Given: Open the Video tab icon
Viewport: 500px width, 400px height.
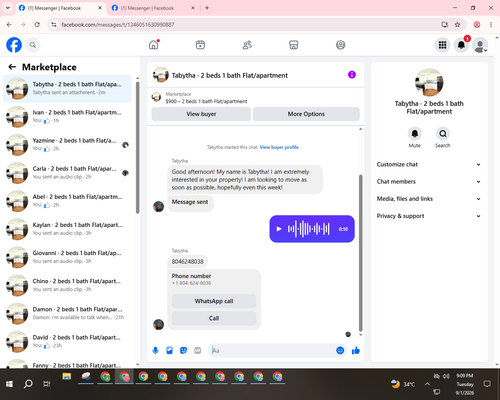Looking at the screenshot, I should pos(200,45).
